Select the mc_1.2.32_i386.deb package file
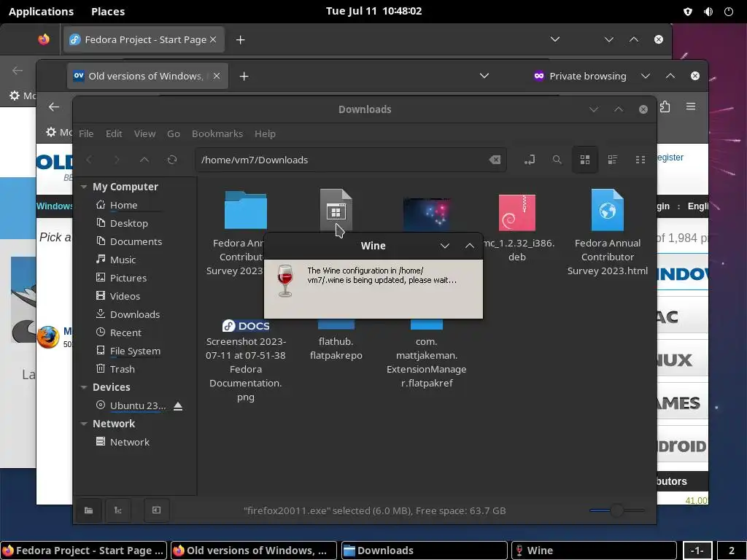Screen dimensions: 747x560 [517, 212]
